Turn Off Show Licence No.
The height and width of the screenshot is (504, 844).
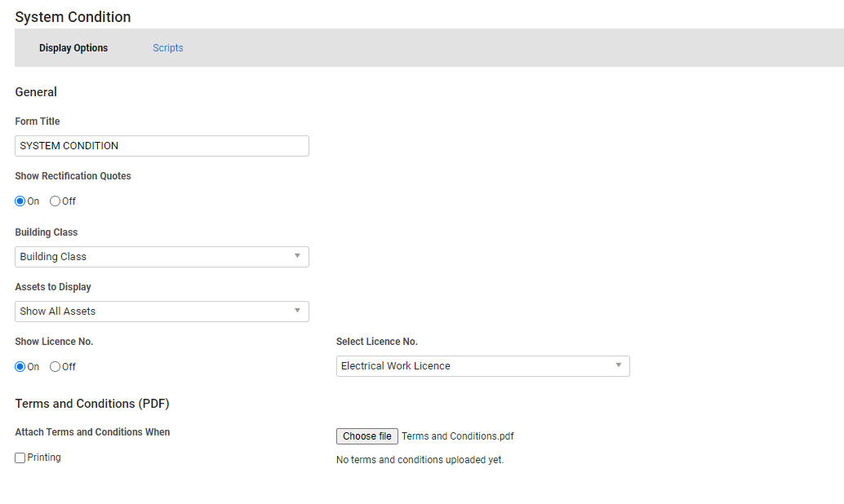pos(56,366)
